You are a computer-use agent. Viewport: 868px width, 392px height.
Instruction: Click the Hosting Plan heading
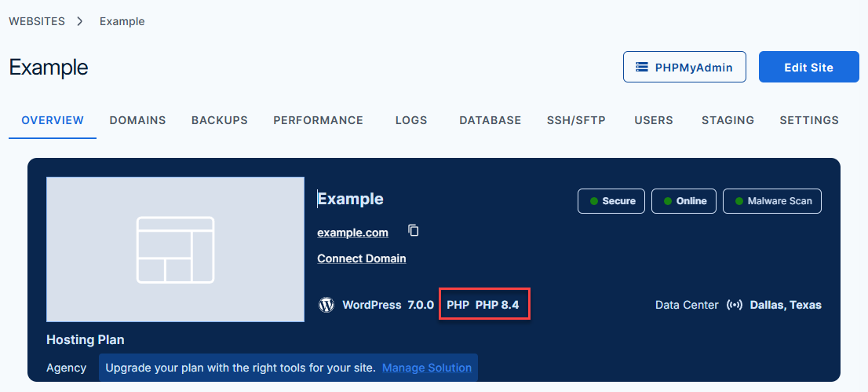tap(86, 339)
